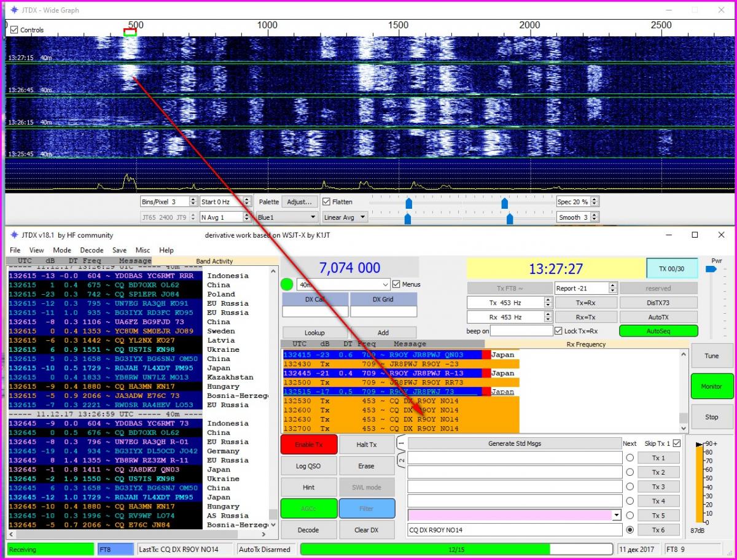Viewport: 737px width, 560px height.
Task: Click the green Monitor button
Action: (711, 386)
